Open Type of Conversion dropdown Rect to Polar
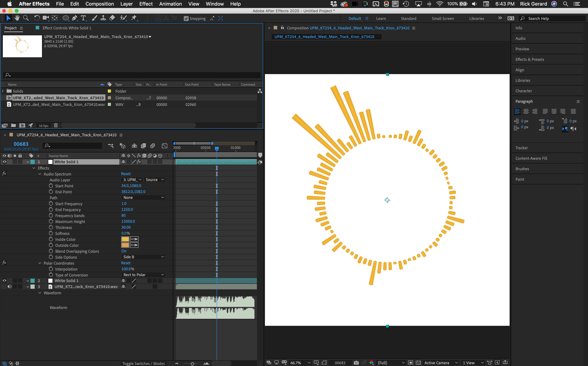 pyautogui.click(x=143, y=275)
